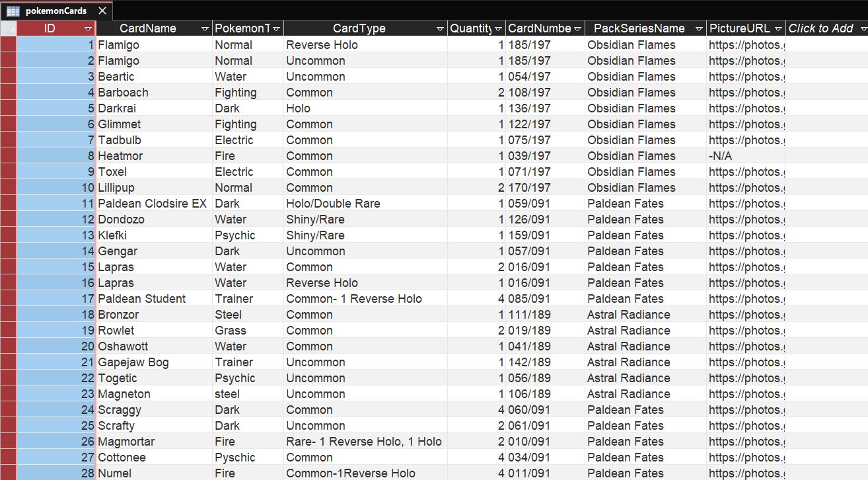Viewport: 868px width, 480px height.
Task: Click the Paldean Clodsire EX card name cell
Action: 153,204
